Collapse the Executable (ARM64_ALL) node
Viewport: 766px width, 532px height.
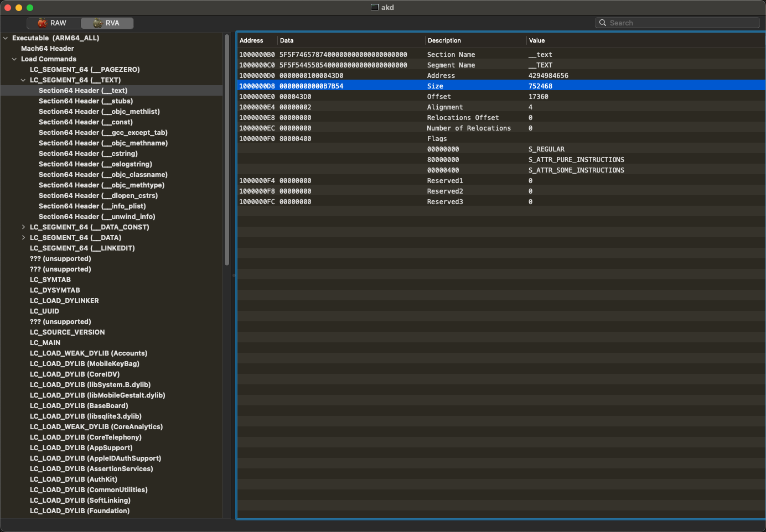pos(6,38)
